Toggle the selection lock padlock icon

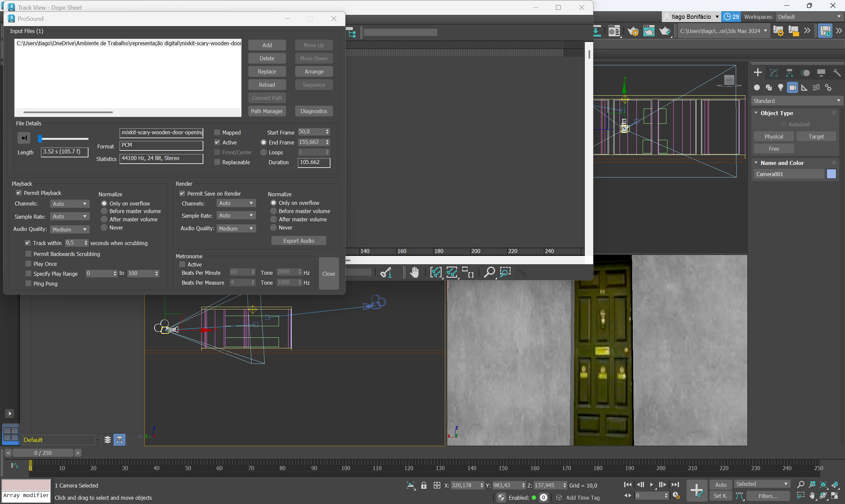(x=424, y=485)
